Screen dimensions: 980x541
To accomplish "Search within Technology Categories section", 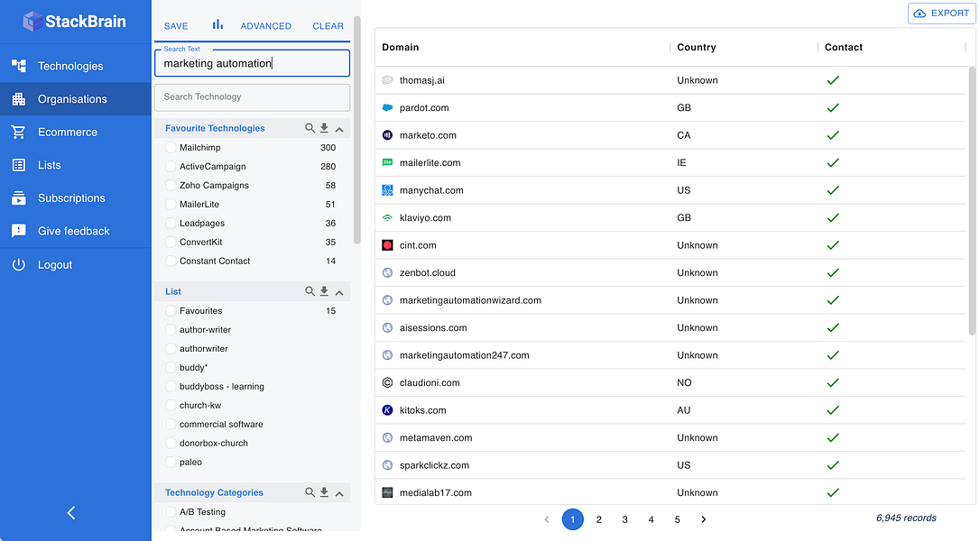I will [310, 492].
